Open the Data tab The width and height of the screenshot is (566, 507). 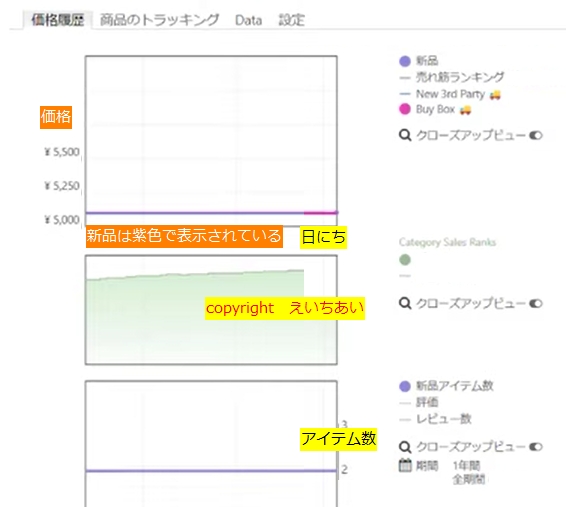pos(248,20)
